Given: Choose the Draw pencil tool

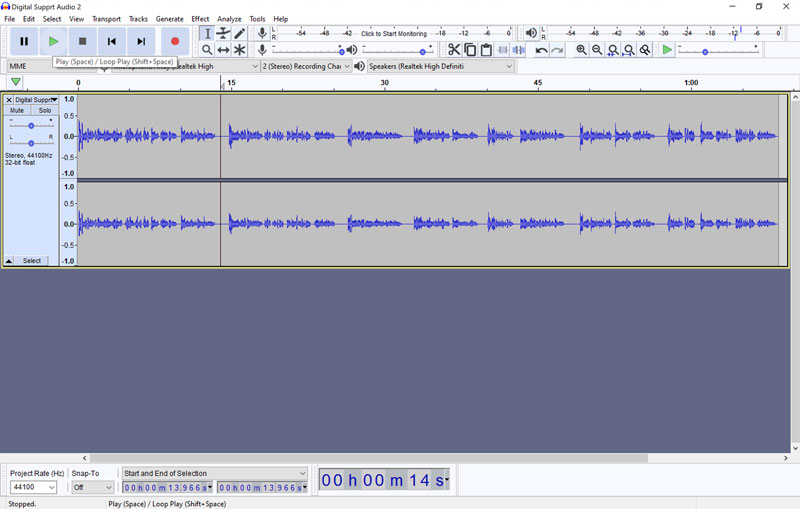Looking at the screenshot, I should point(240,34).
